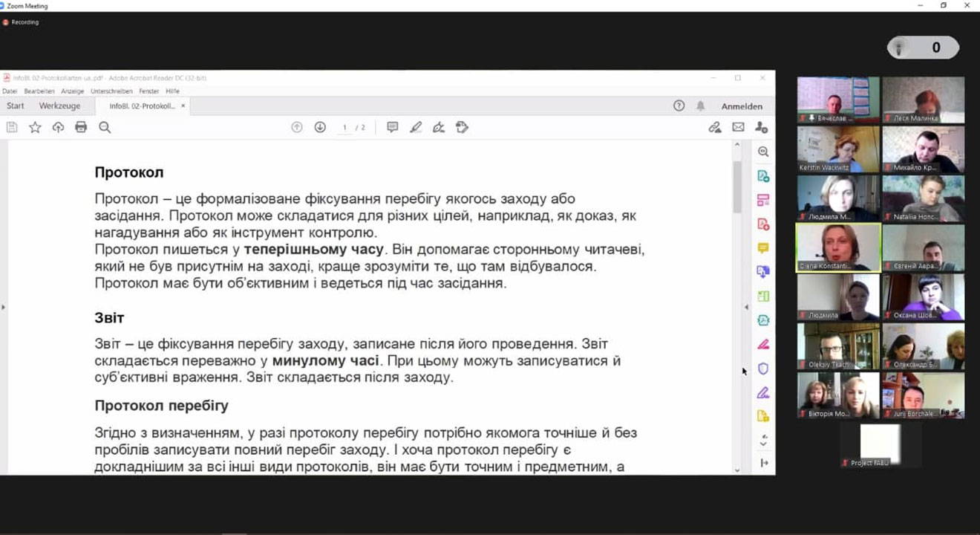Select Jurij Borchale video thumbnail

924,395
